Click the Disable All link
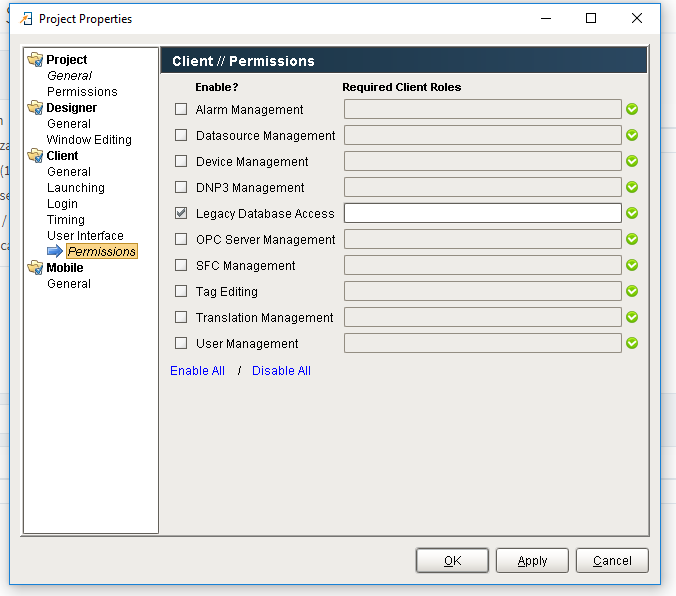The width and height of the screenshot is (676, 596). 281,371
